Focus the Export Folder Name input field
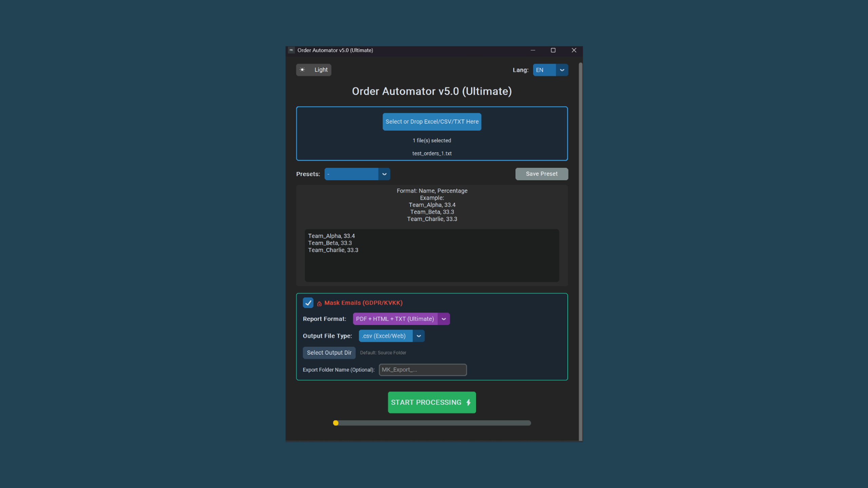 click(x=422, y=370)
